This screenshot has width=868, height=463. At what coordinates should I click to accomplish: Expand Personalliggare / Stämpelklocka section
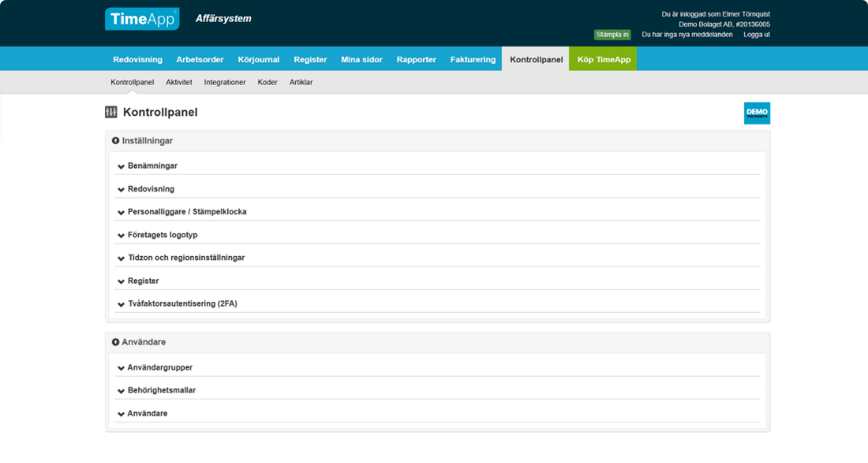pyautogui.click(x=186, y=212)
